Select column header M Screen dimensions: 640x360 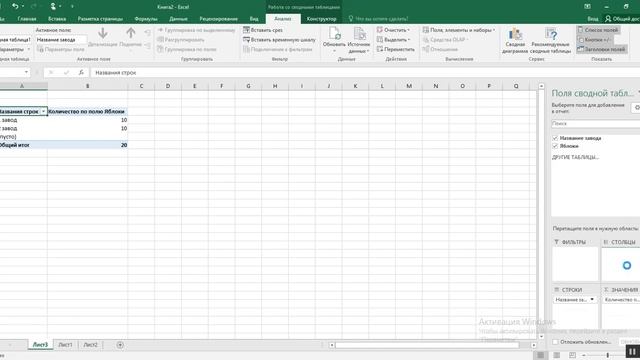409,86
